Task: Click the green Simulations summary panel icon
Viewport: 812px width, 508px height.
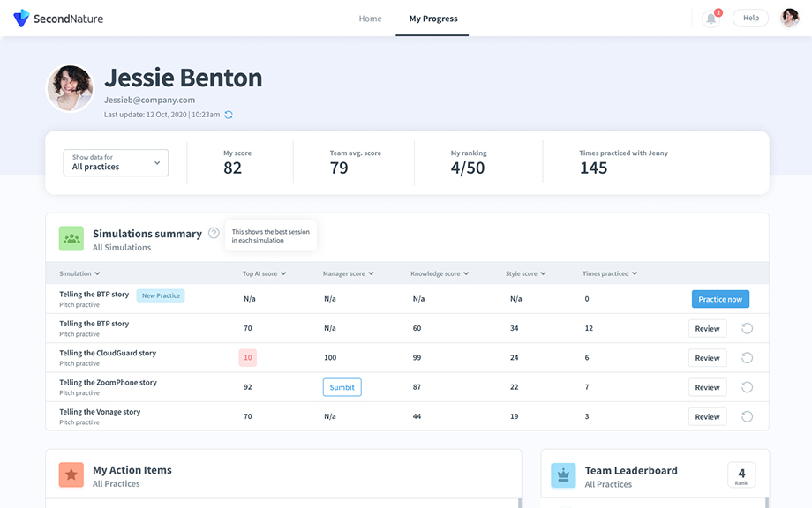Action: (x=71, y=238)
